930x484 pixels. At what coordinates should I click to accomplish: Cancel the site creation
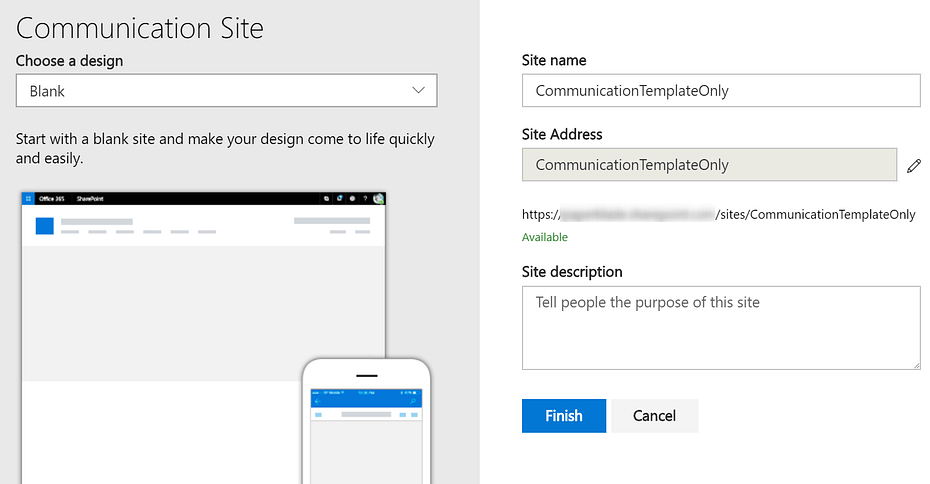(654, 416)
